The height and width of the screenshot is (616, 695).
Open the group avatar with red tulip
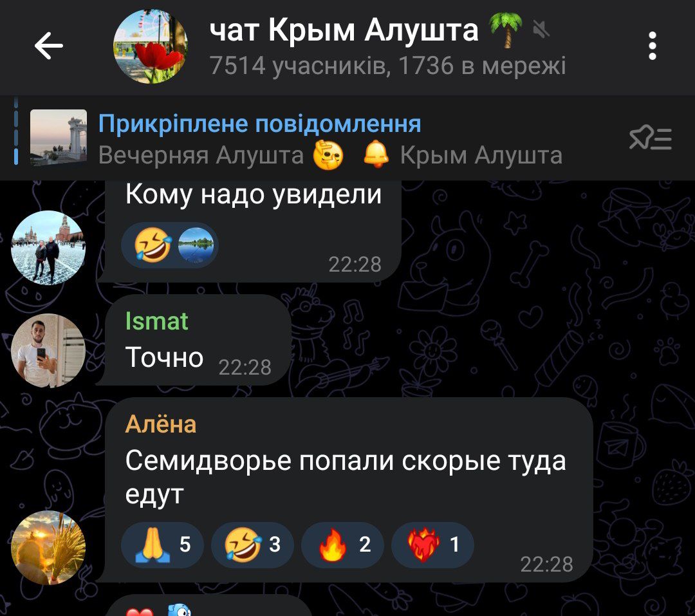151,46
